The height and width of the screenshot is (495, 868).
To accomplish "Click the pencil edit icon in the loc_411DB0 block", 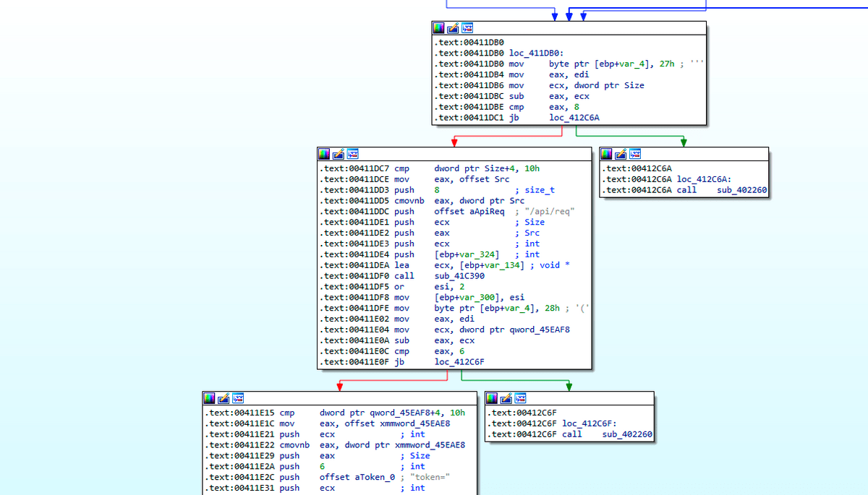I will (x=453, y=28).
